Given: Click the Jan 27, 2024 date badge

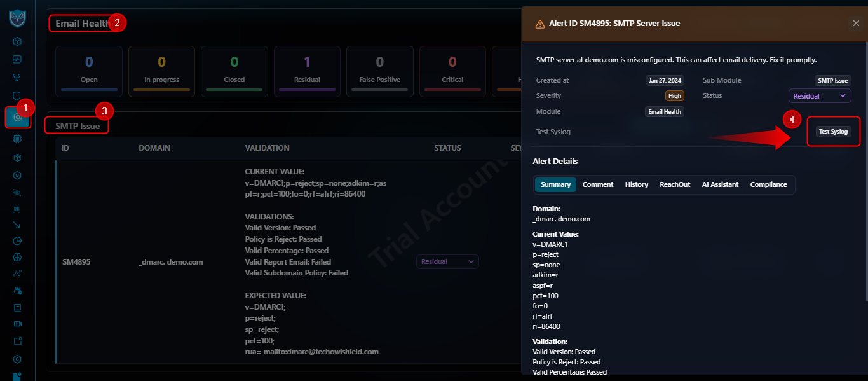Looking at the screenshot, I should [665, 81].
